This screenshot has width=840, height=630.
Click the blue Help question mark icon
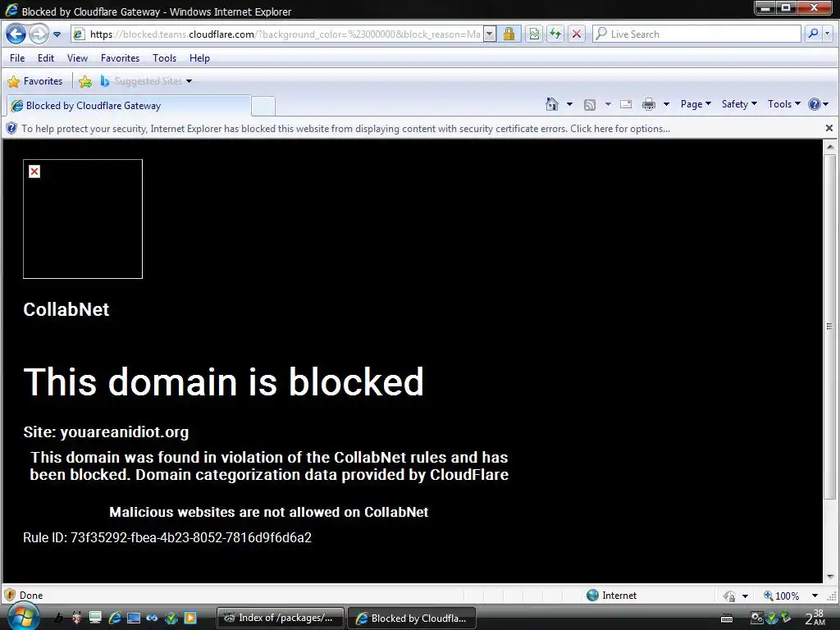tap(815, 104)
